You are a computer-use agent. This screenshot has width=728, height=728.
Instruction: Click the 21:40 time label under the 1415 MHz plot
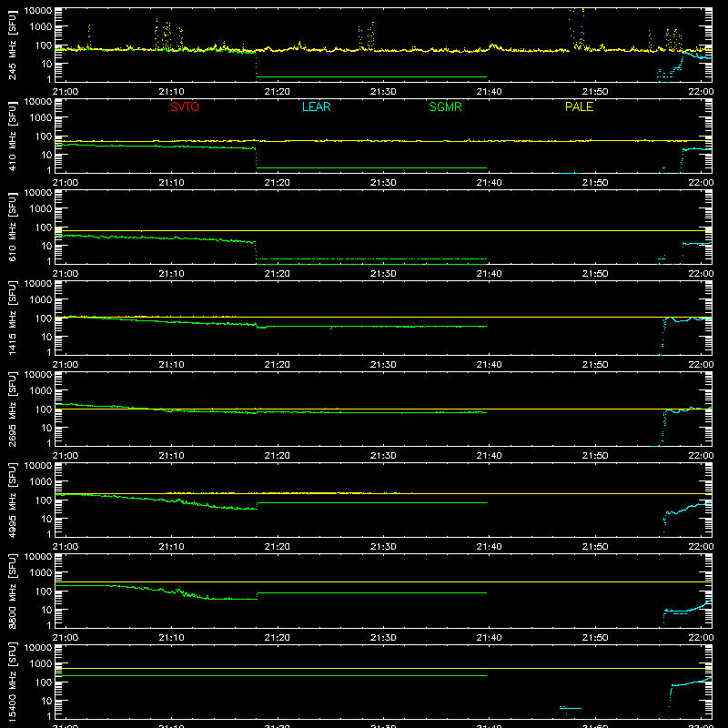[489, 365]
